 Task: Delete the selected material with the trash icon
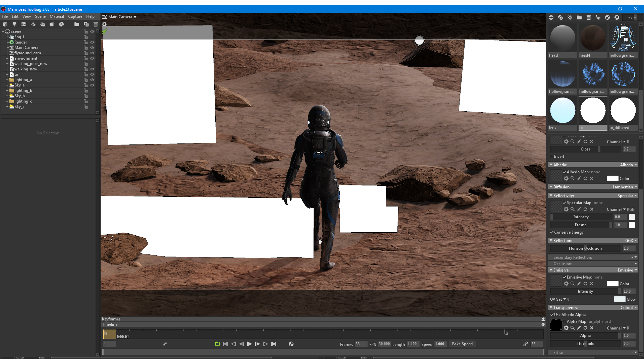pyautogui.click(x=589, y=17)
